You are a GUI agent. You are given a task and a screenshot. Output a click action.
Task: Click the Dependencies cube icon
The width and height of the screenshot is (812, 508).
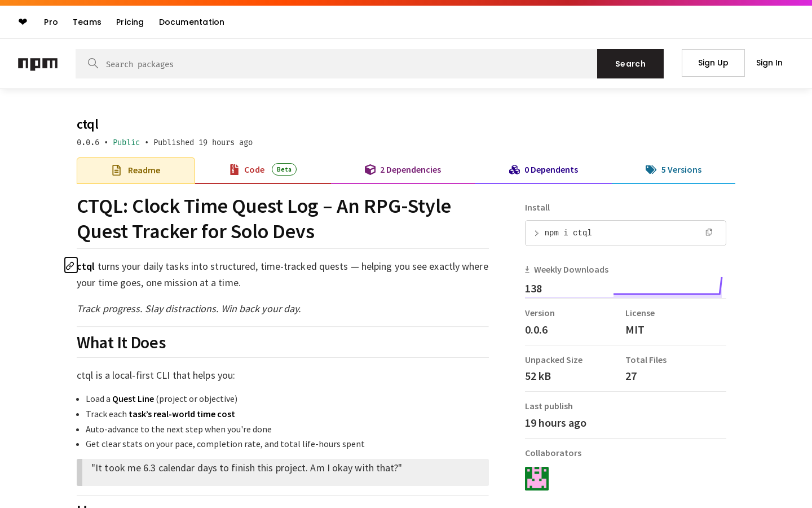(370, 169)
